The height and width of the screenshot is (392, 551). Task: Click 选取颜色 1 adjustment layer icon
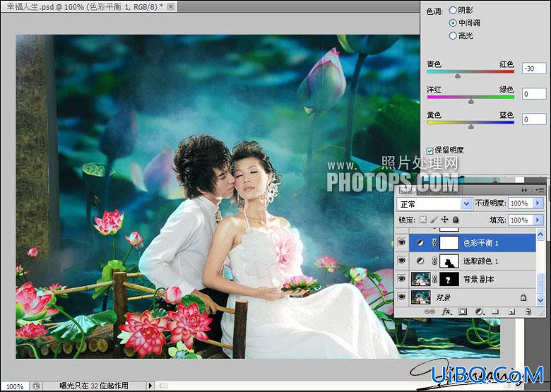click(x=420, y=261)
